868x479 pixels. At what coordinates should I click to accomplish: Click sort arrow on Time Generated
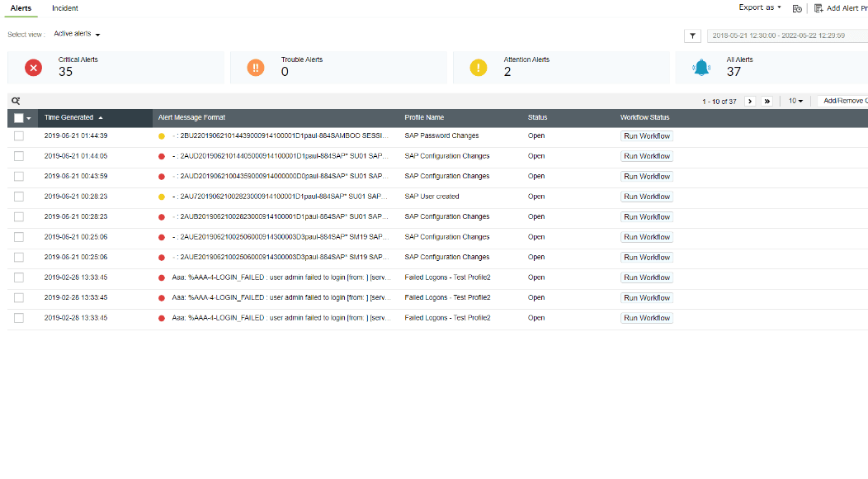pyautogui.click(x=101, y=117)
